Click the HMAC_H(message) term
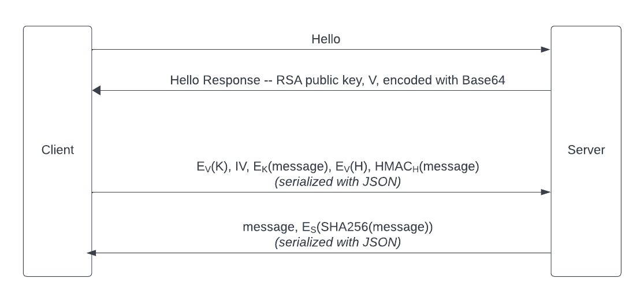644x300 pixels. point(427,167)
